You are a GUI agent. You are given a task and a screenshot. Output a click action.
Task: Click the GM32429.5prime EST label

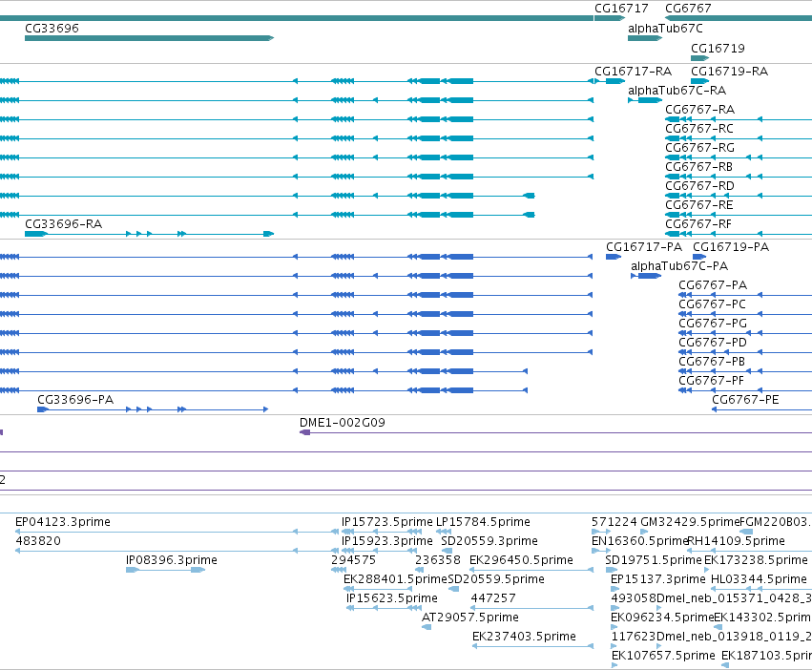point(690,522)
